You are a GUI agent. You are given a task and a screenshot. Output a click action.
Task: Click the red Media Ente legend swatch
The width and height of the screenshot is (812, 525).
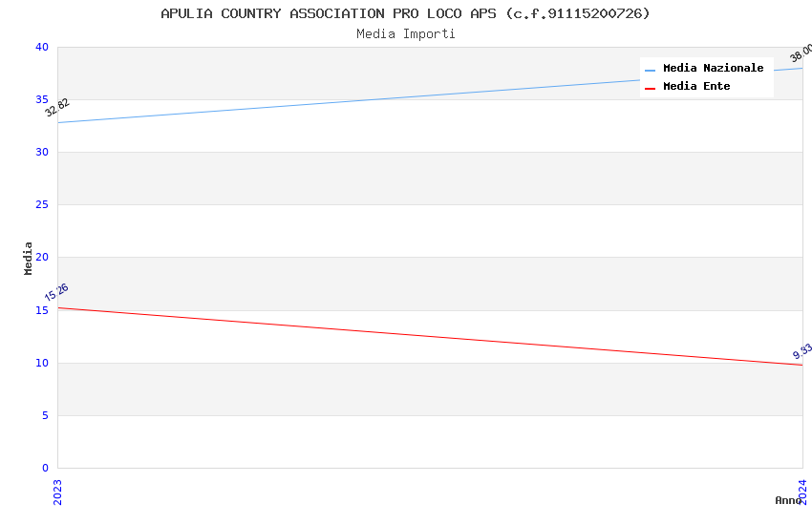click(650, 89)
